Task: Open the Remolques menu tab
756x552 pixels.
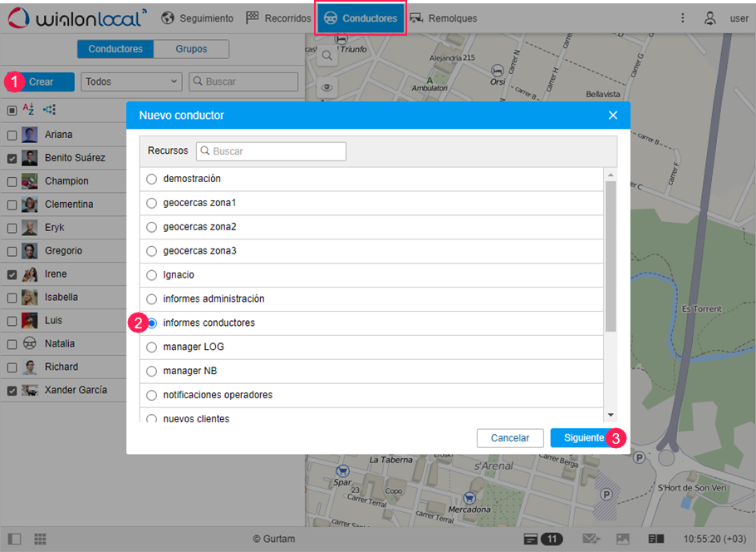Action: point(443,17)
